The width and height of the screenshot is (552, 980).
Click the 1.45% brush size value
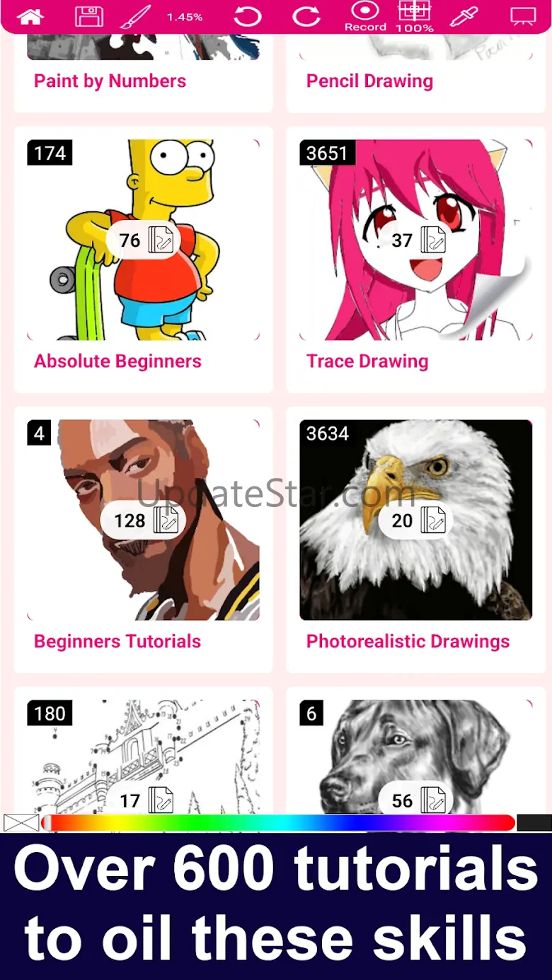point(185,17)
